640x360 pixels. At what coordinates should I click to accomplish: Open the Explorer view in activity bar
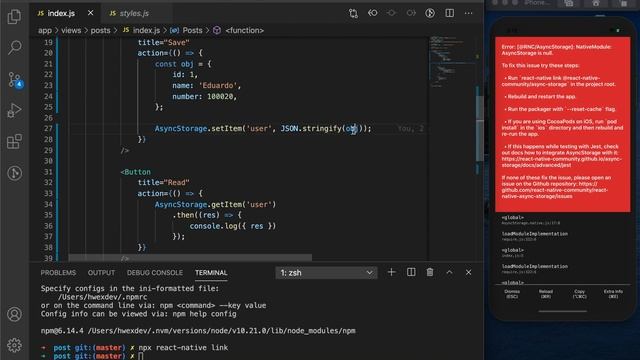click(x=14, y=16)
